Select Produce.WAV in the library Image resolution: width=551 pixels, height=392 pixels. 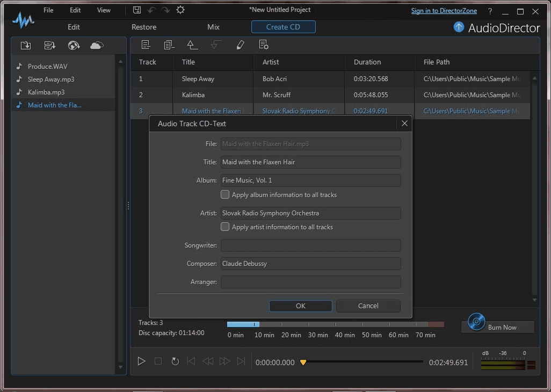click(63, 67)
